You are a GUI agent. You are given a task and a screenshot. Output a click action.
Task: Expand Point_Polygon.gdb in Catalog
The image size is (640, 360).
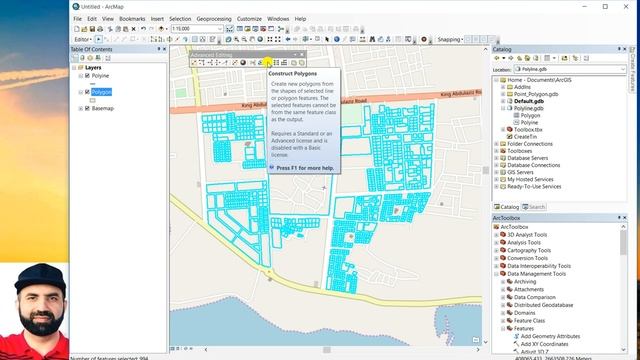pos(503,94)
